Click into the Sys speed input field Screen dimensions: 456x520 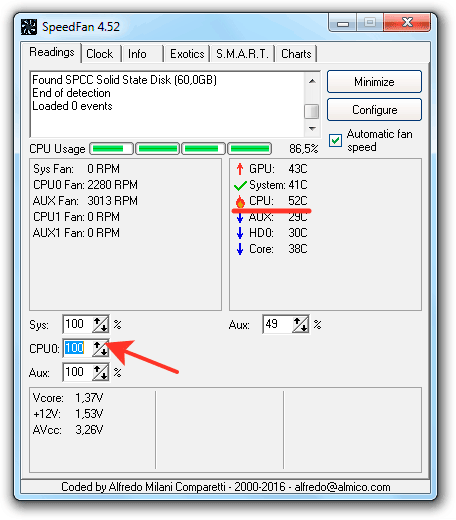(77, 324)
